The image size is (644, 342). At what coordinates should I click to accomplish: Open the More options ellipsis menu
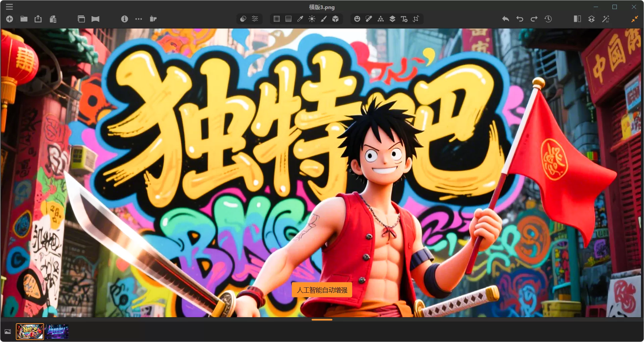click(x=139, y=19)
